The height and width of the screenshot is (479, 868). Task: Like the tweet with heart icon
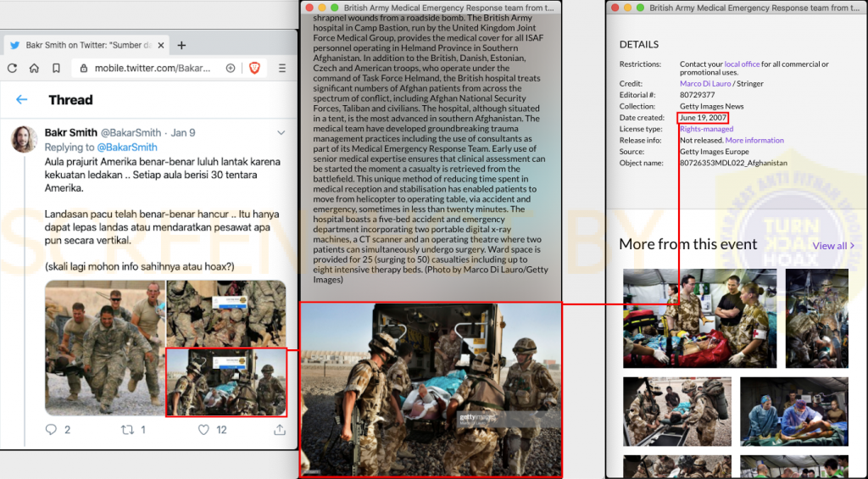pyautogui.click(x=203, y=430)
